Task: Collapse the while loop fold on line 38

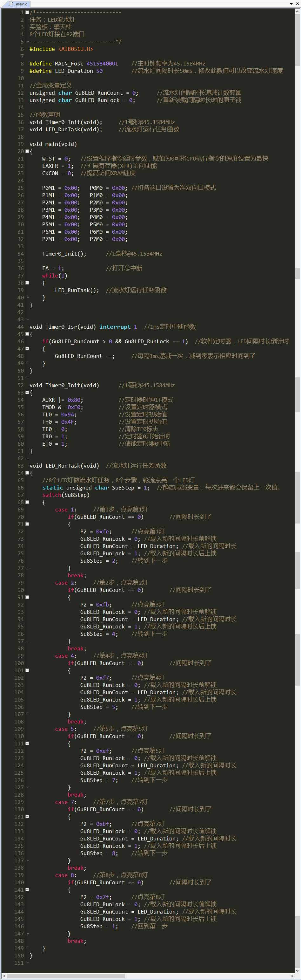Action: pyautogui.click(x=27, y=283)
